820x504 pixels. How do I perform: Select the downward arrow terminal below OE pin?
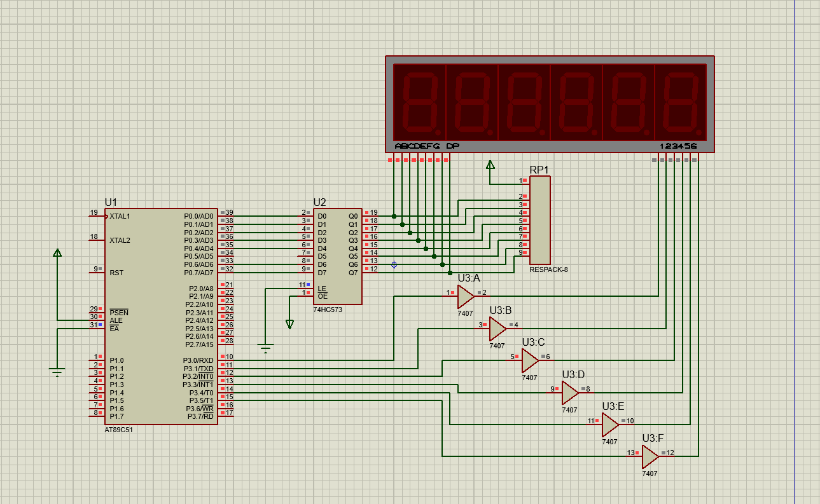click(x=290, y=324)
